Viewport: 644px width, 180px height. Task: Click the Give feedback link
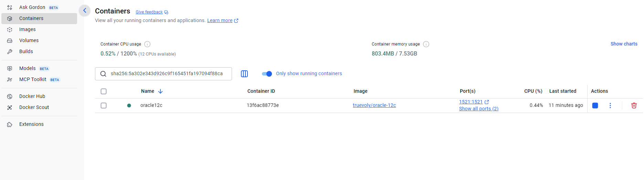(x=149, y=12)
